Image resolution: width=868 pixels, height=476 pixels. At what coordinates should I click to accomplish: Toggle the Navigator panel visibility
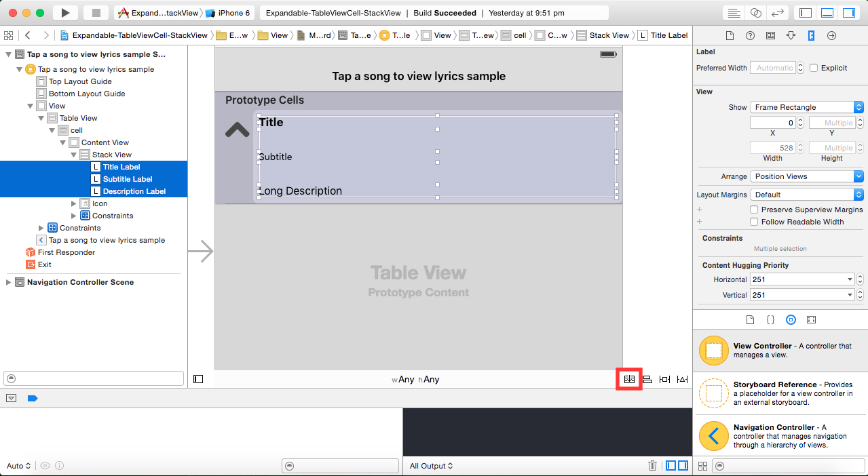806,13
